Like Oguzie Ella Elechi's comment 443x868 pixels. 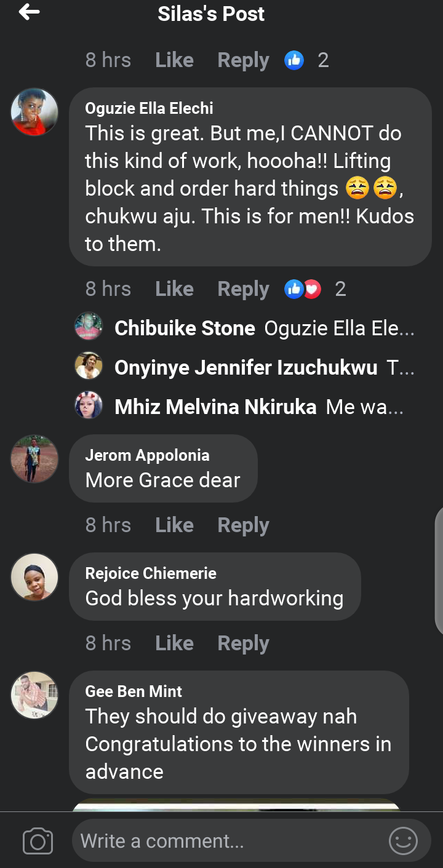pos(174,289)
